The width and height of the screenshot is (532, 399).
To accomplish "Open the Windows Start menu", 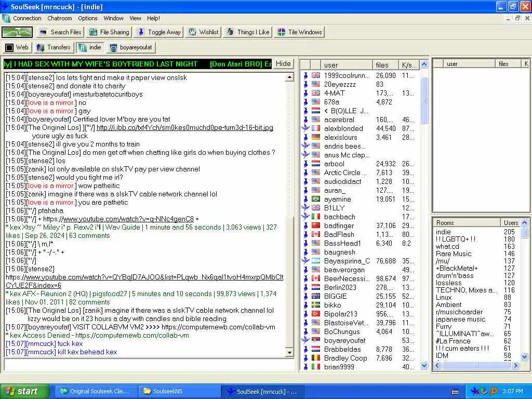I will pyautogui.click(x=25, y=391).
